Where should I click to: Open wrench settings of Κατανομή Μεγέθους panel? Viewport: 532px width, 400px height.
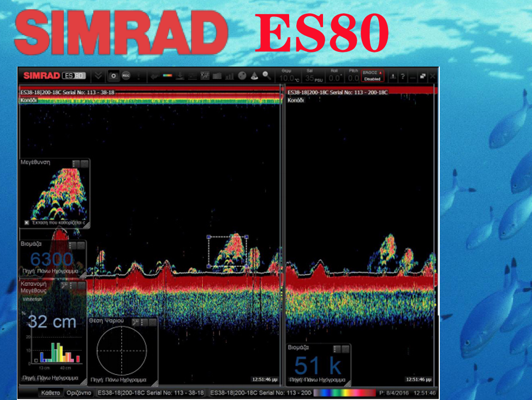click(x=64, y=286)
